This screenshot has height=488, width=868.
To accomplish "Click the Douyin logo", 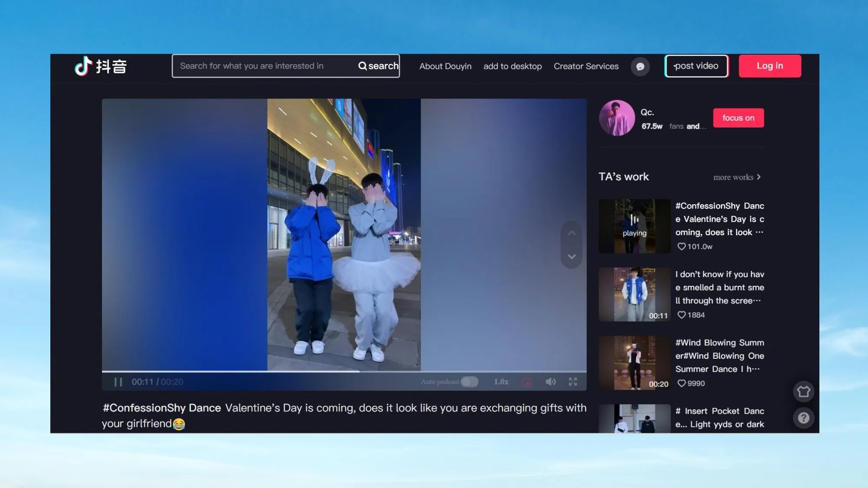I will (x=100, y=66).
